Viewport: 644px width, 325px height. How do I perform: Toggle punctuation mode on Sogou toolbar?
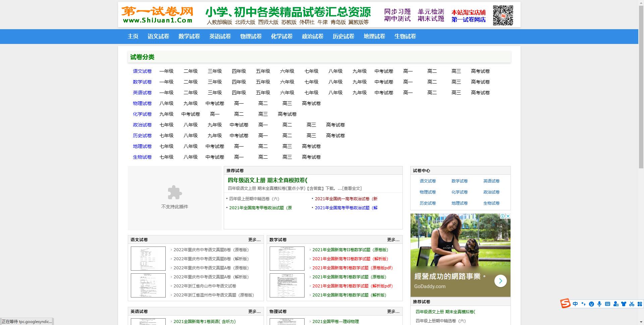tap(583, 304)
